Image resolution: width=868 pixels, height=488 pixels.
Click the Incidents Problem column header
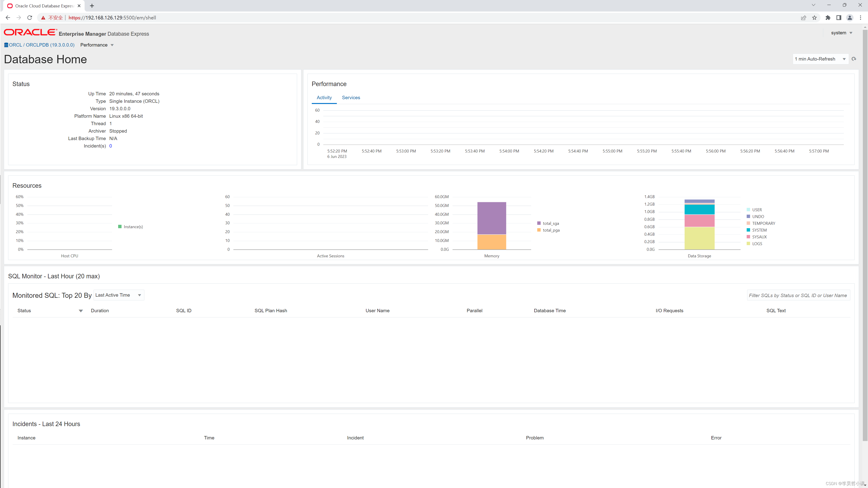pyautogui.click(x=535, y=438)
